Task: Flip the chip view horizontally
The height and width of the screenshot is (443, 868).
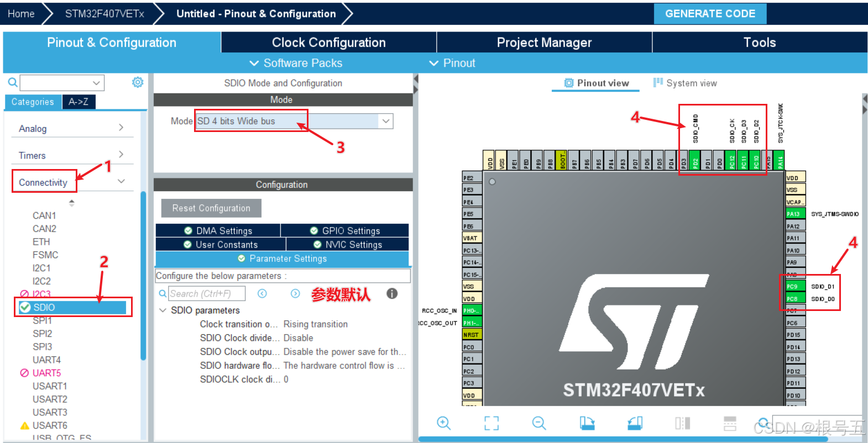Action: point(683,423)
